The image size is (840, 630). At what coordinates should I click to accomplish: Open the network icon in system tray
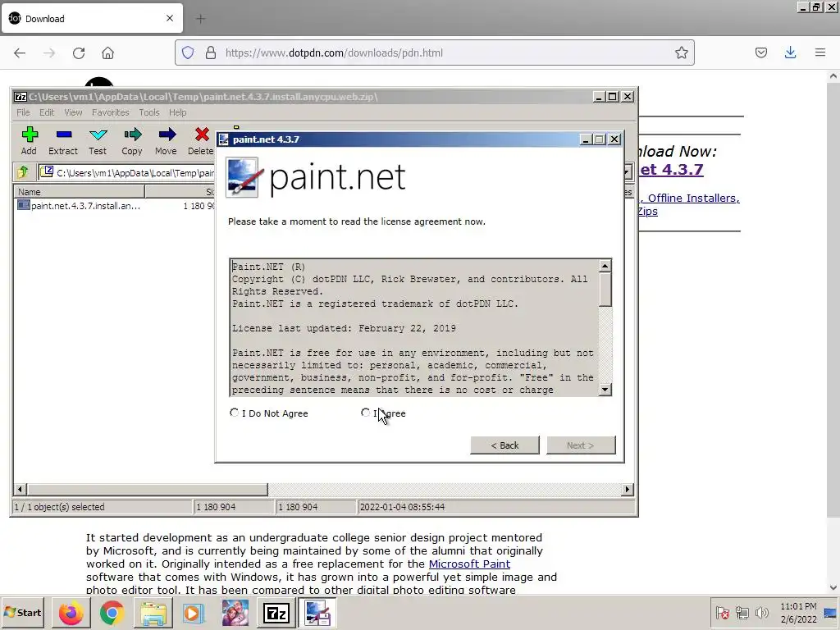pyautogui.click(x=742, y=612)
